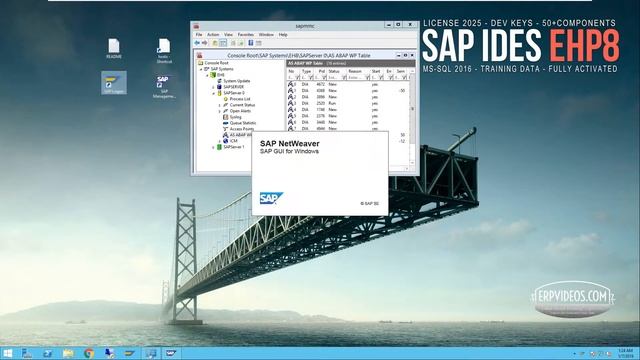Open the Help menu in sapmmc

[x=283, y=35]
